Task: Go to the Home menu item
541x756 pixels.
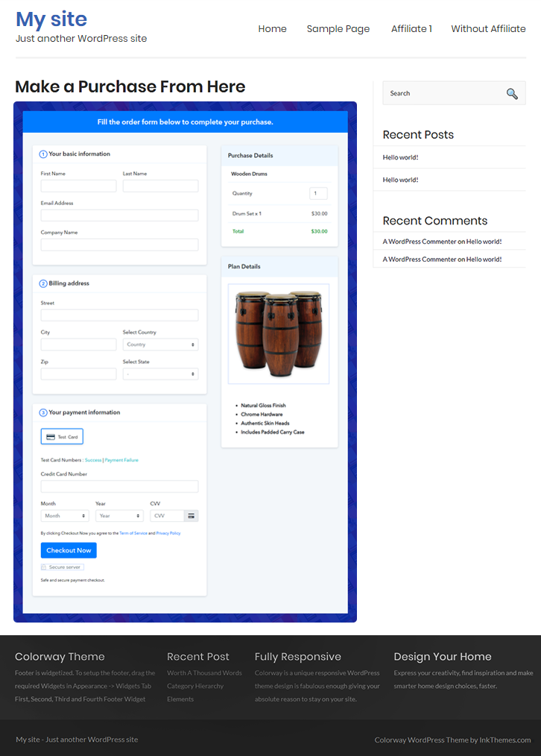Action: click(272, 29)
